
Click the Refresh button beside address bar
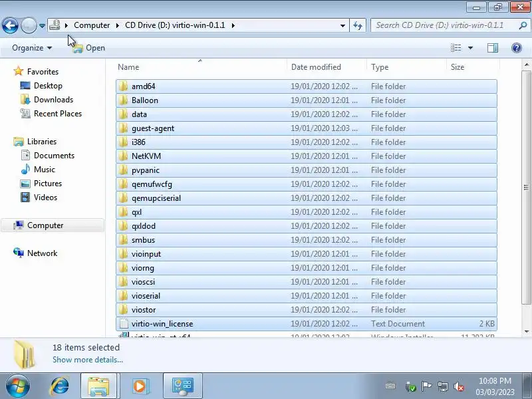[x=358, y=25]
